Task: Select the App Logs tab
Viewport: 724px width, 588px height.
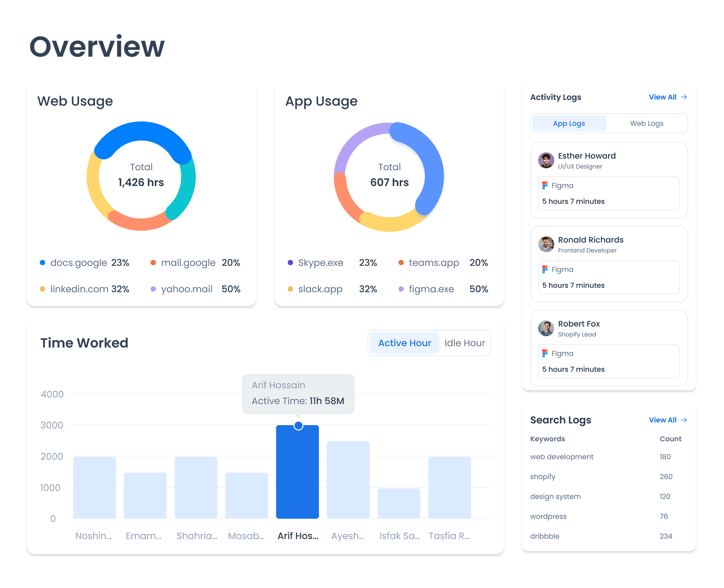Action: point(569,124)
